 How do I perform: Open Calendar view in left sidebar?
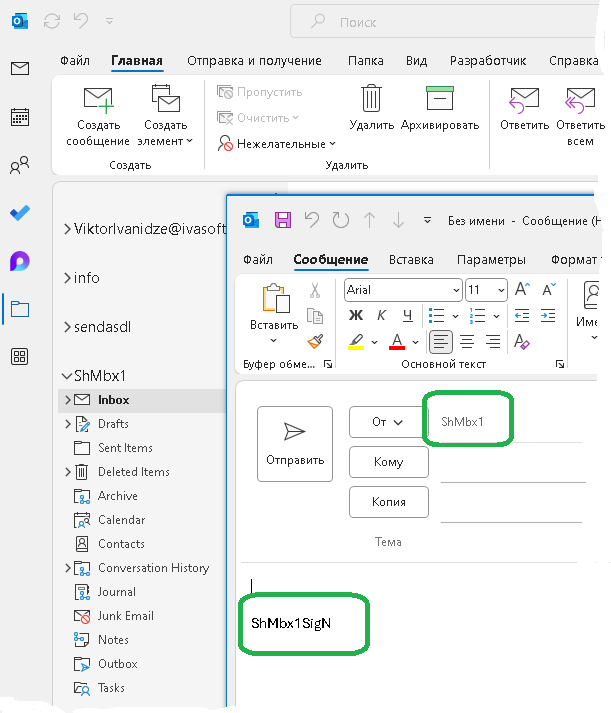click(x=20, y=117)
